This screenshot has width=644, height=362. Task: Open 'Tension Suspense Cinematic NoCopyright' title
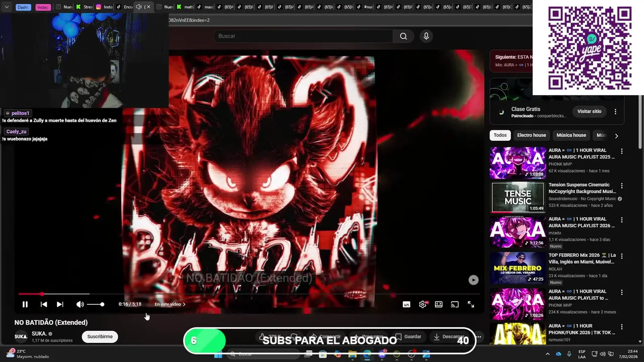582,188
